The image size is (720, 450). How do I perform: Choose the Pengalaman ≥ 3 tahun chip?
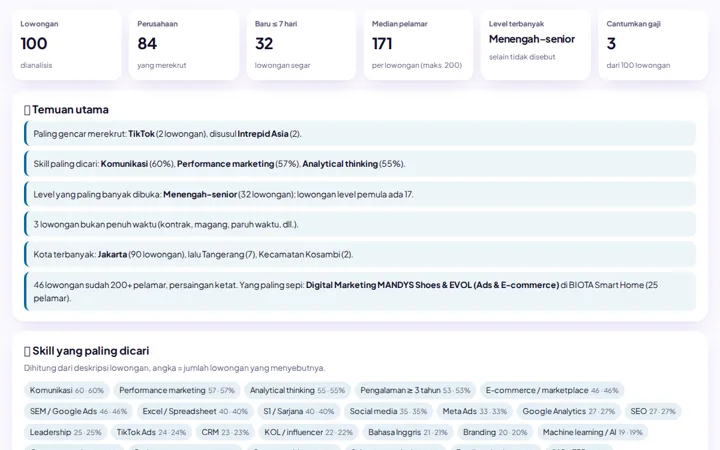pyautogui.click(x=415, y=390)
